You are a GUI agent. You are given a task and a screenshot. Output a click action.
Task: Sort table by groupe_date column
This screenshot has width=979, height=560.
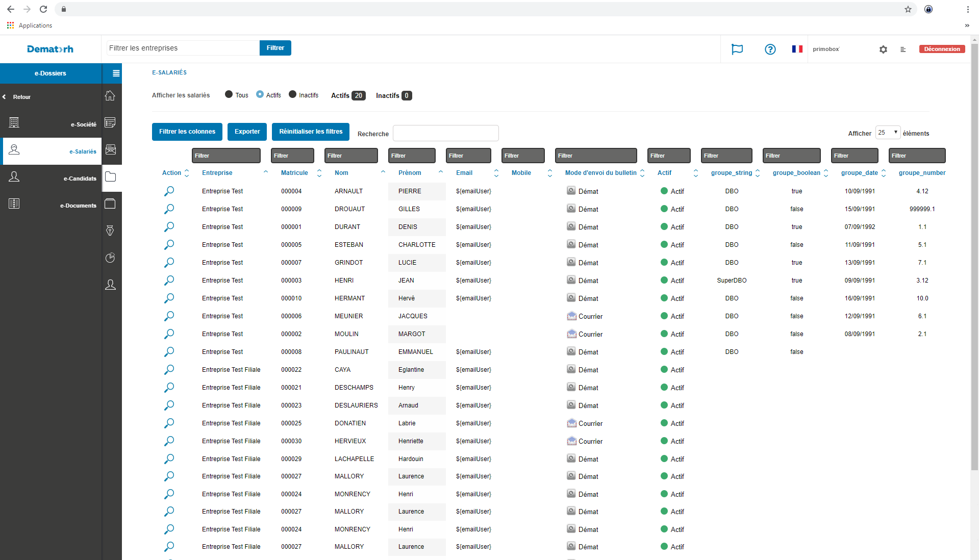click(x=859, y=173)
